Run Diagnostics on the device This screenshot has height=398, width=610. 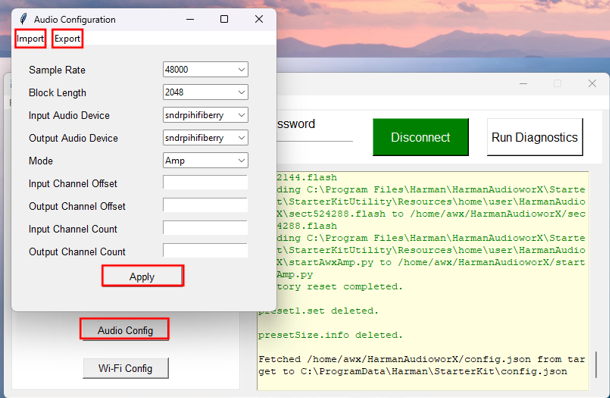click(x=535, y=137)
